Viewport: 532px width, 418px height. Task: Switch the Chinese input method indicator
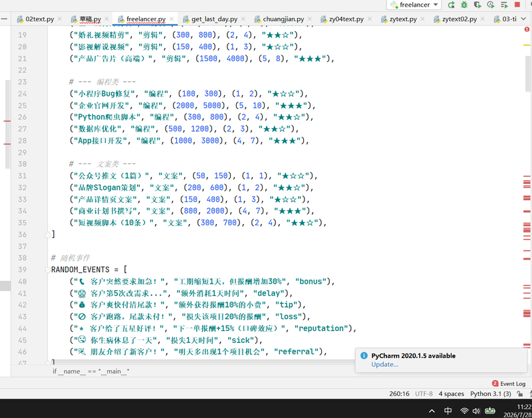pos(448,411)
